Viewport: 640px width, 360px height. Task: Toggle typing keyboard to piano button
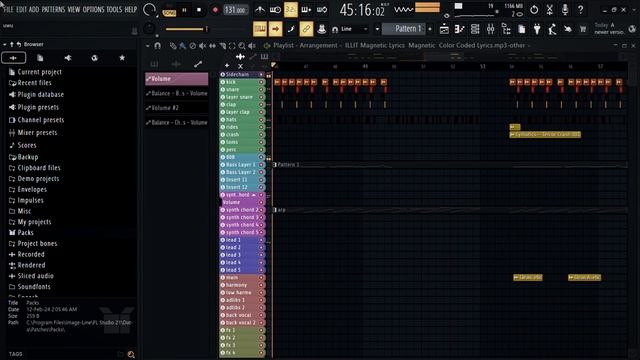[x=260, y=29]
